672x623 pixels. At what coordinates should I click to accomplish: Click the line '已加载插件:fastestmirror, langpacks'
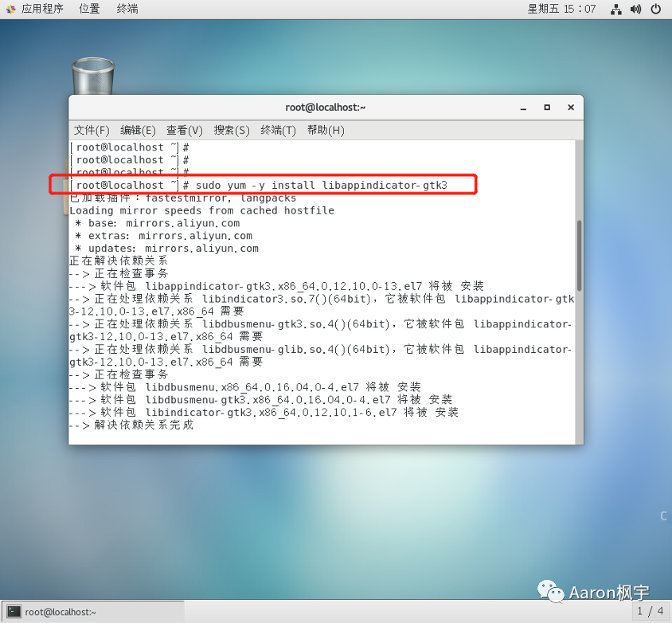(182, 198)
